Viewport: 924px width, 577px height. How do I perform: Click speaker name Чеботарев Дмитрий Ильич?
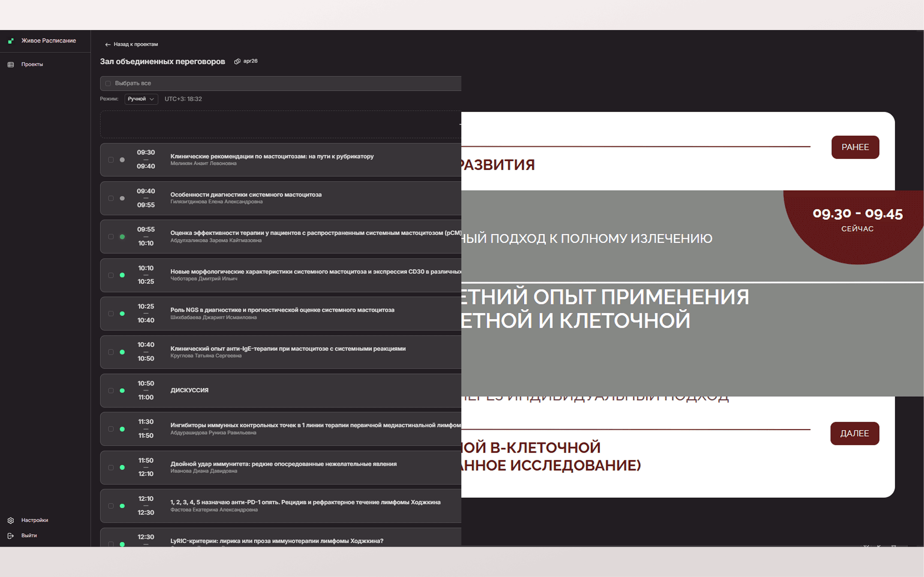tap(204, 278)
